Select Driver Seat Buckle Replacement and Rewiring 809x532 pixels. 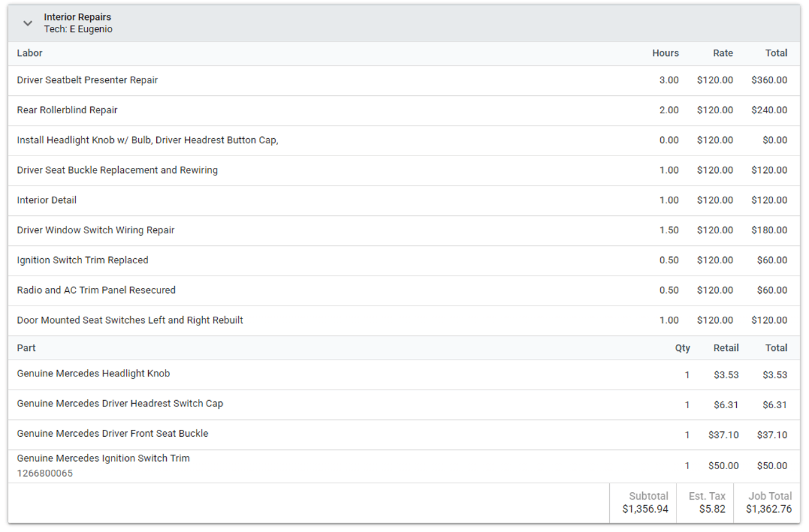[404, 170]
